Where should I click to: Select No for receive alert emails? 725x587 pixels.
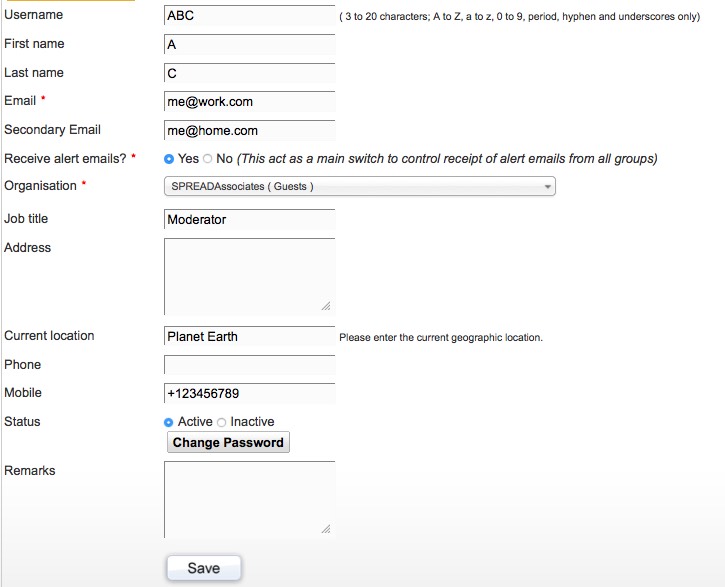[x=208, y=159]
